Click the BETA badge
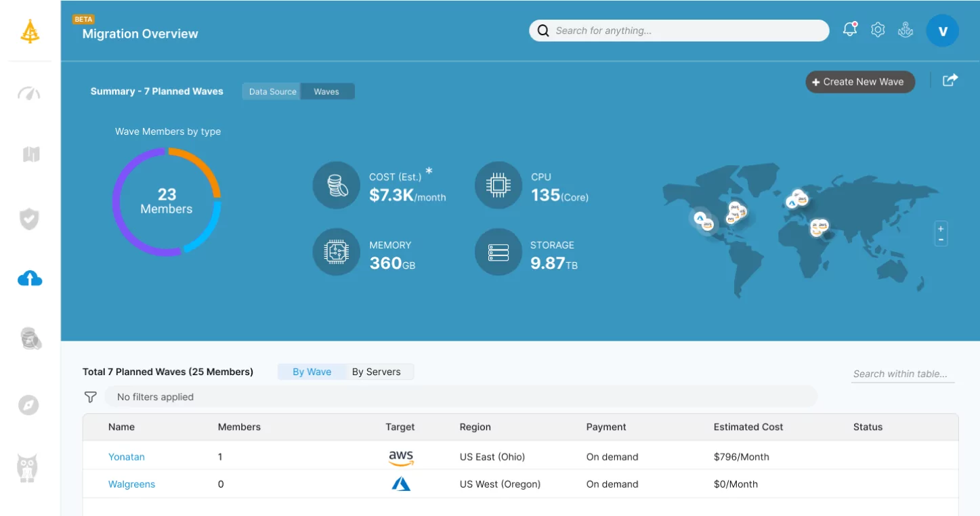This screenshot has height=516, width=980. pos(83,20)
